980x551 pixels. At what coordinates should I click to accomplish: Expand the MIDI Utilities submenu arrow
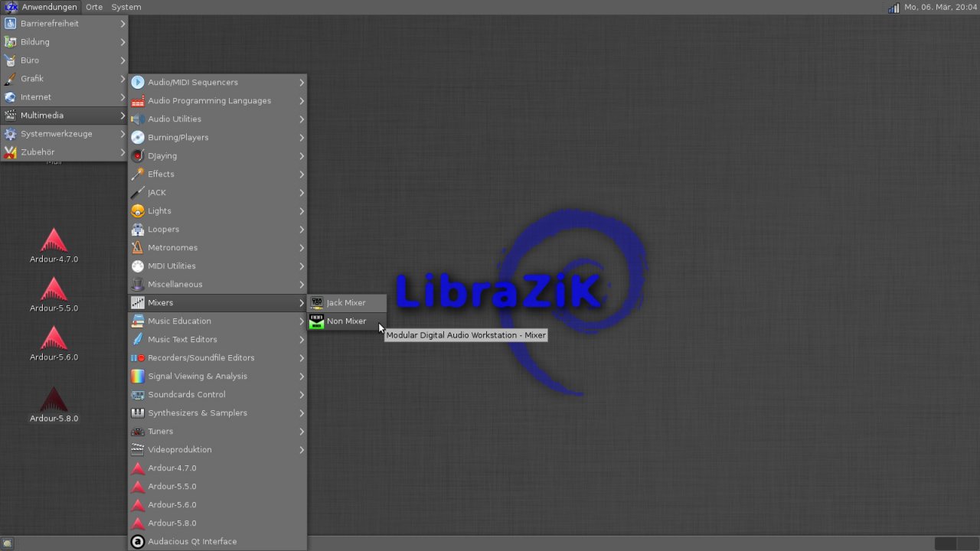point(302,266)
